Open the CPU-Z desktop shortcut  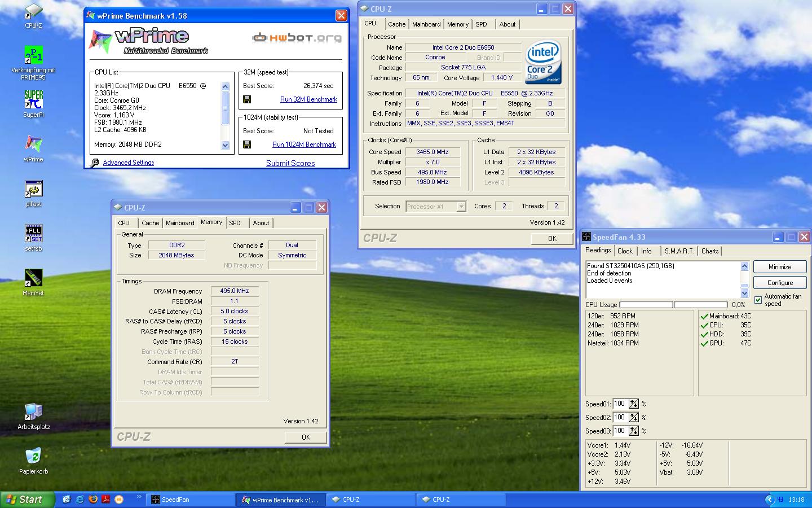coord(33,15)
